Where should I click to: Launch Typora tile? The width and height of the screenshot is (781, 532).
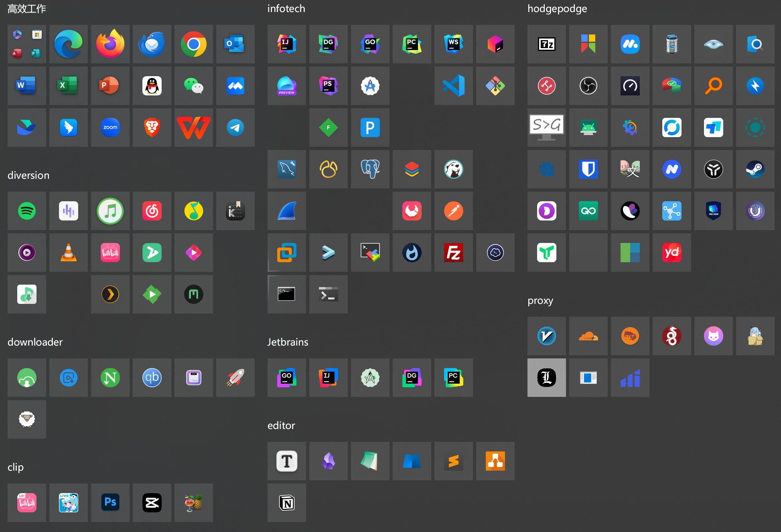(x=287, y=461)
